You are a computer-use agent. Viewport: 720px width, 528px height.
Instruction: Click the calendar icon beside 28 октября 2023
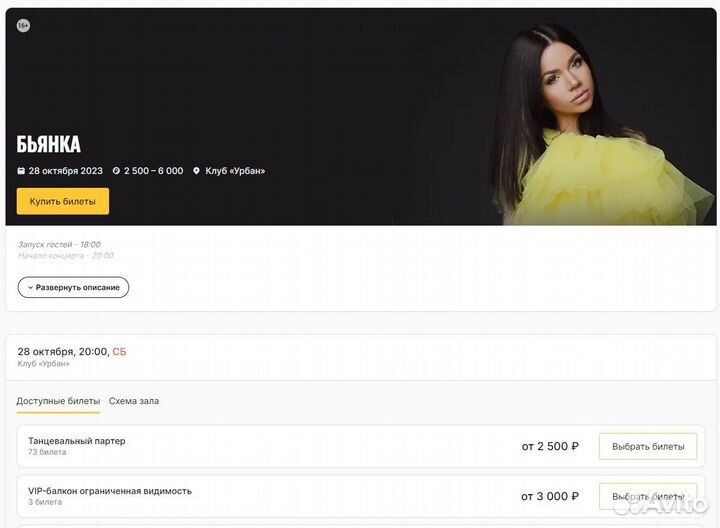point(21,171)
